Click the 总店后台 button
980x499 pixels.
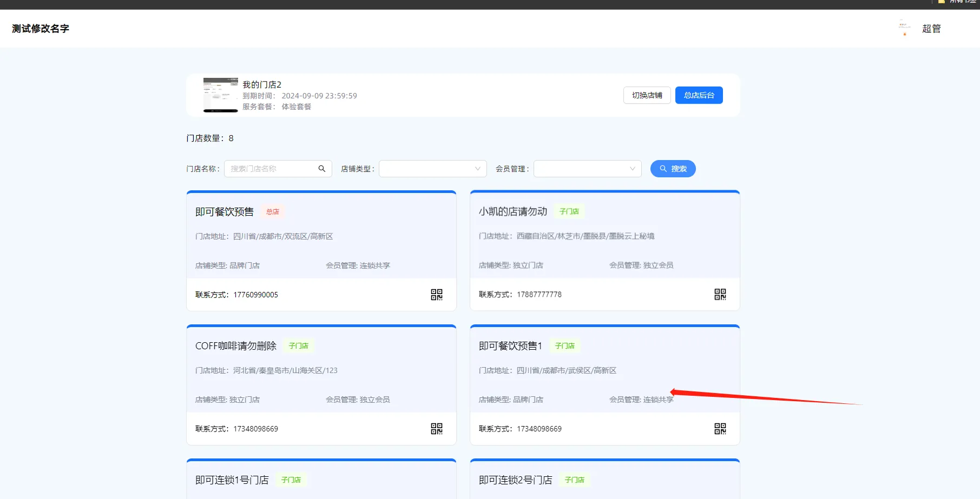[x=699, y=95]
